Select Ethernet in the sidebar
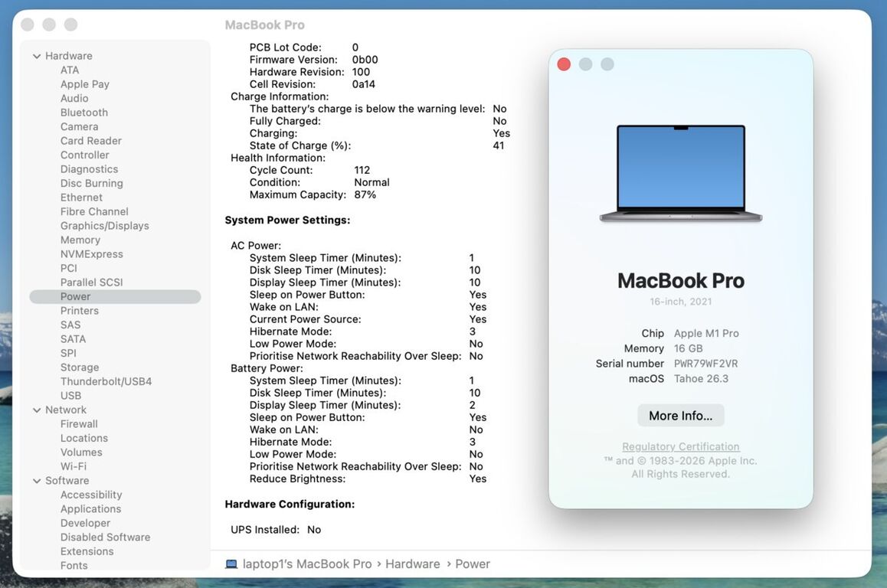Viewport: 887px width, 588px height. 81,198
